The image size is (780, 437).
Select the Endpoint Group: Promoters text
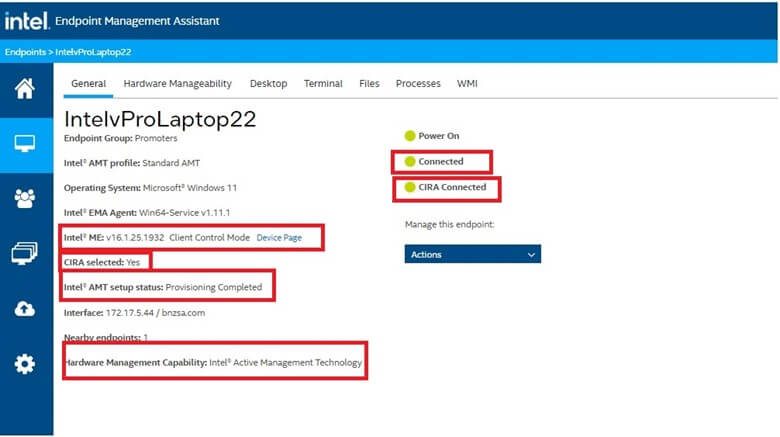[120, 138]
